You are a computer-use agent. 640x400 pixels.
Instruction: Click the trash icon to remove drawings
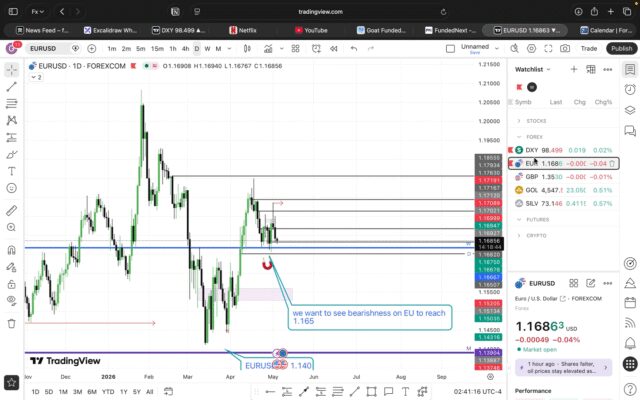coord(11,324)
